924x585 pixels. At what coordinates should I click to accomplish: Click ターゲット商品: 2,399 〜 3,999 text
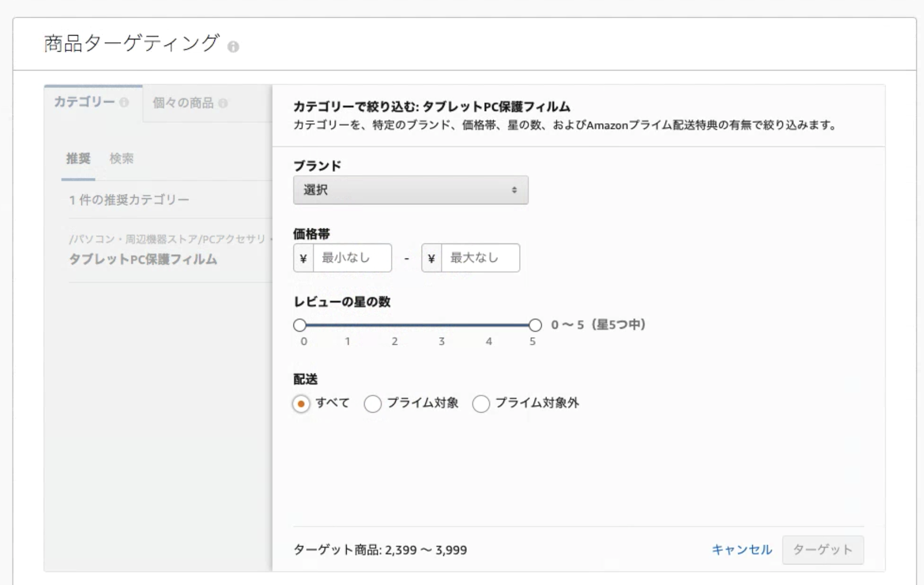pyautogui.click(x=380, y=550)
